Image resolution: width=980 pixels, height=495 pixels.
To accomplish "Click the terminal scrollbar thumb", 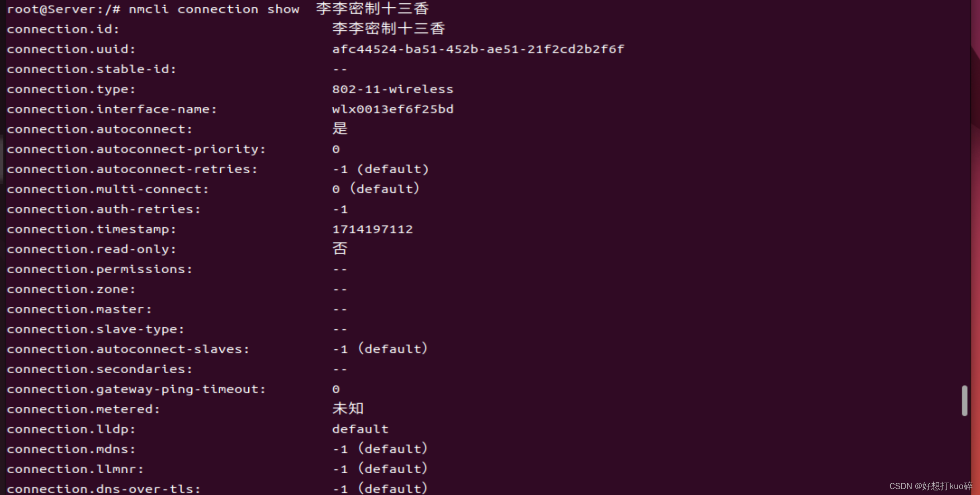I will pyautogui.click(x=964, y=400).
